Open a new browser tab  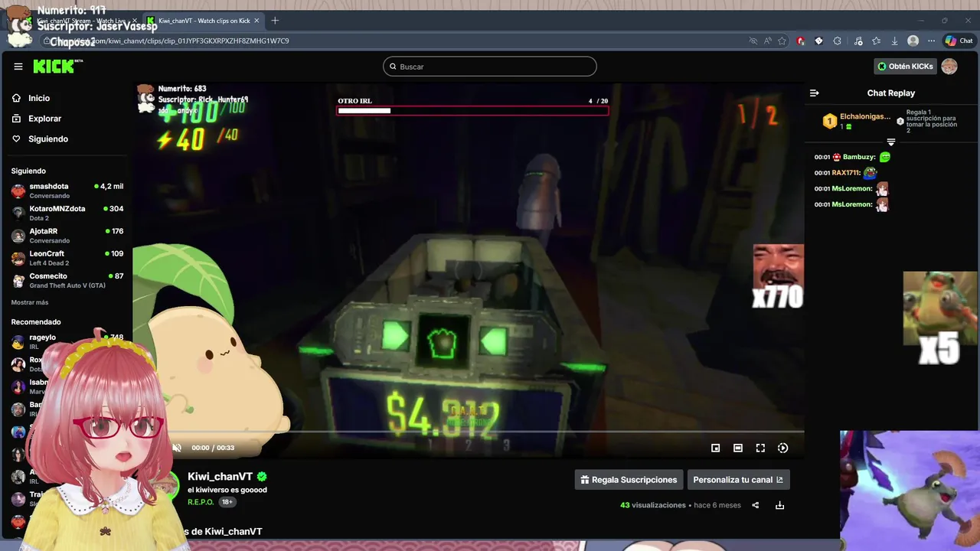pyautogui.click(x=275, y=21)
